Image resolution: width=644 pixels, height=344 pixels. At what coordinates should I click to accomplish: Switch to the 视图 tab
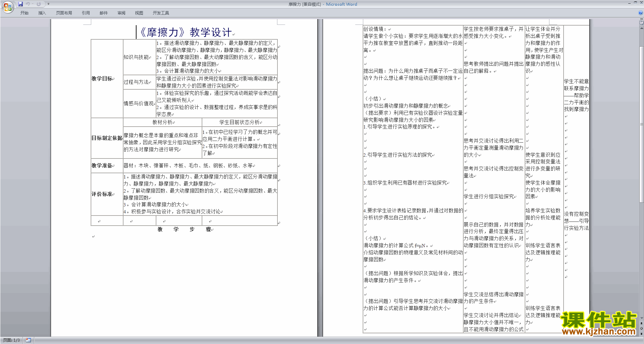[x=139, y=13]
